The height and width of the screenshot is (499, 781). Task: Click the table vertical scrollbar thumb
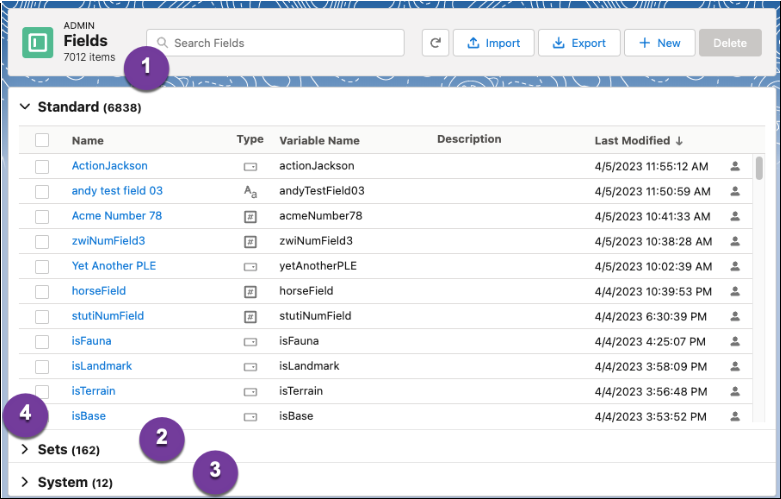point(759,168)
